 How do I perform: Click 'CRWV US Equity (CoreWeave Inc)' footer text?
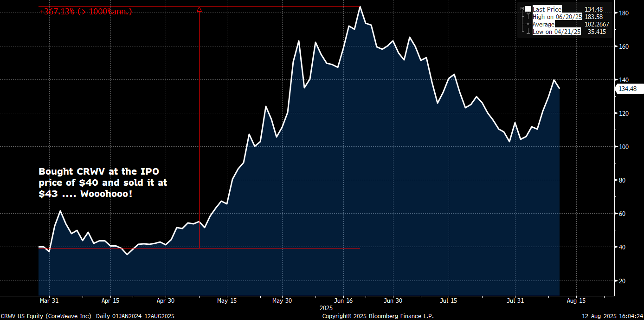(46, 316)
